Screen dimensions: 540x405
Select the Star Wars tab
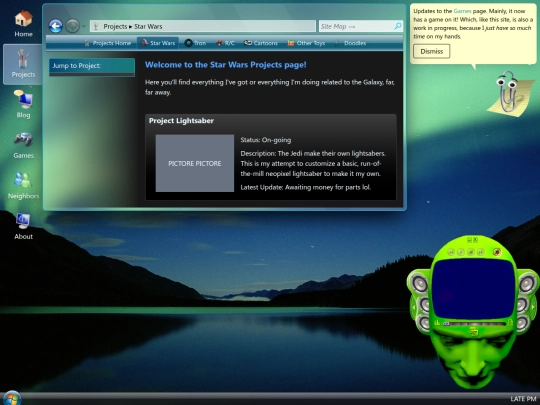(158, 43)
